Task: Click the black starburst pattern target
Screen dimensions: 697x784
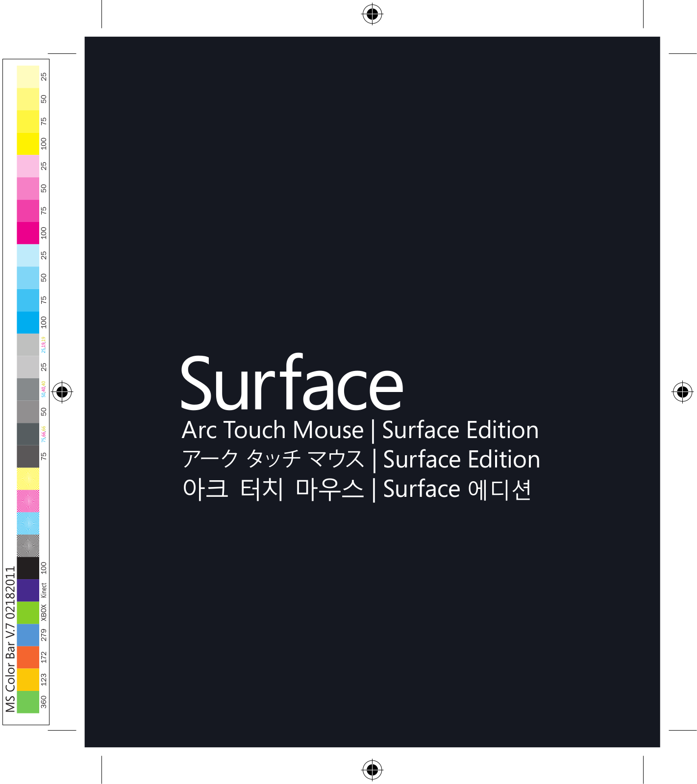Action: [x=28, y=546]
